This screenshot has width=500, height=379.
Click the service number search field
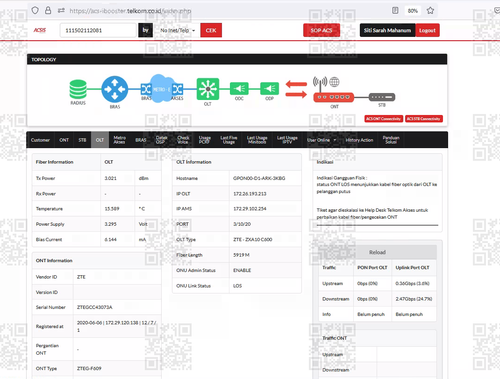tap(98, 30)
